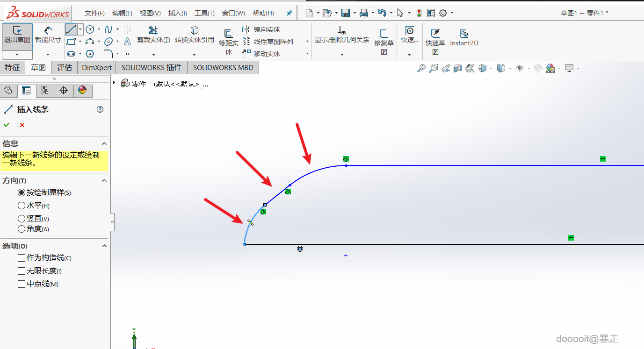Open the 显示/删除几何关系 dropdown arrow

(x=342, y=55)
